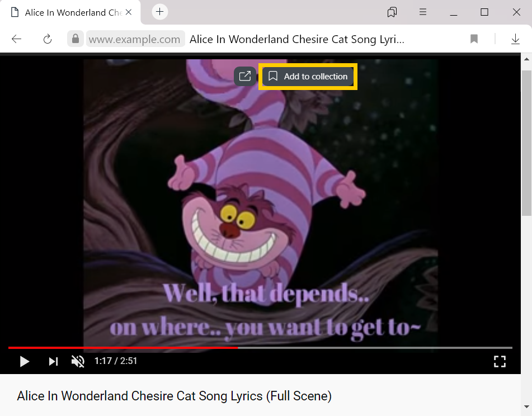
Task: Skip to the next video
Action: pos(53,361)
